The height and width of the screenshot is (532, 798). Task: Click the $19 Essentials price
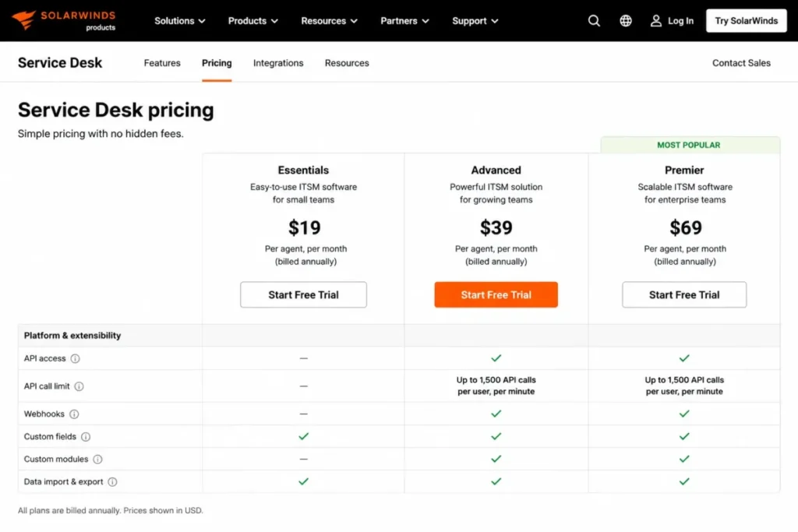click(305, 227)
